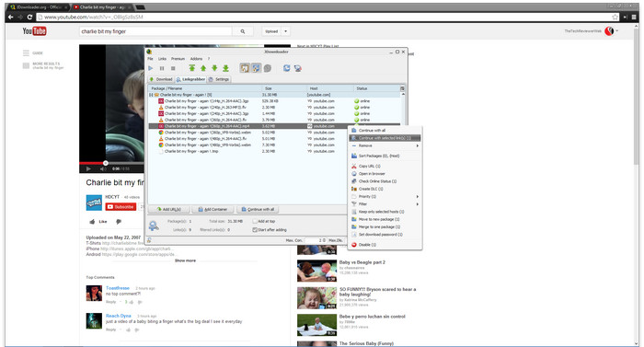Click red Subscribe button
Image resolution: width=644 pixels, height=347 pixels.
pos(121,207)
